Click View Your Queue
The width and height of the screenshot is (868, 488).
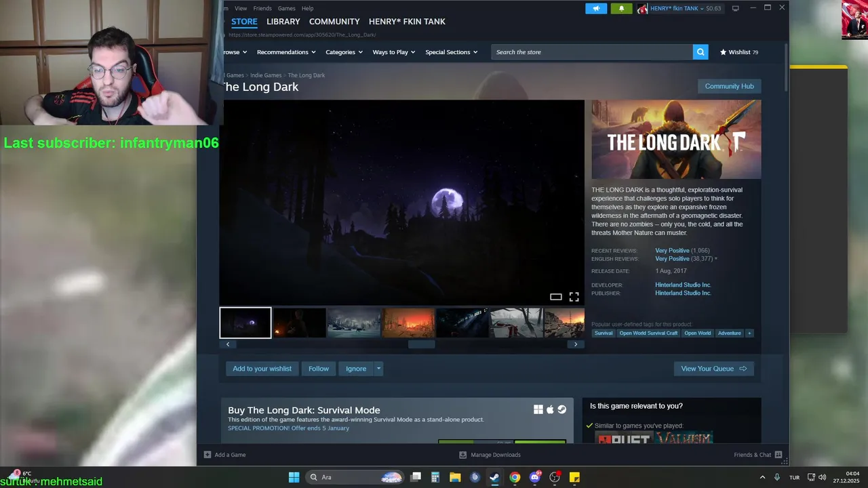click(713, 369)
